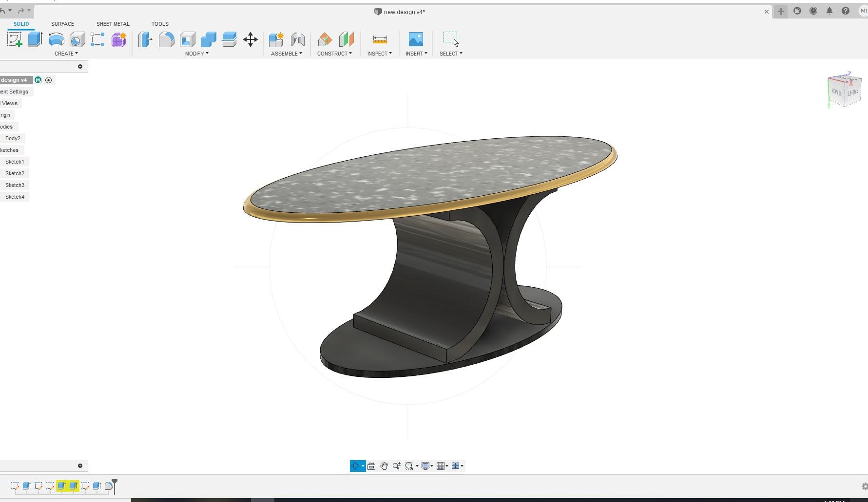Launch the Create Form tool
This screenshot has height=502, width=868.
click(118, 40)
